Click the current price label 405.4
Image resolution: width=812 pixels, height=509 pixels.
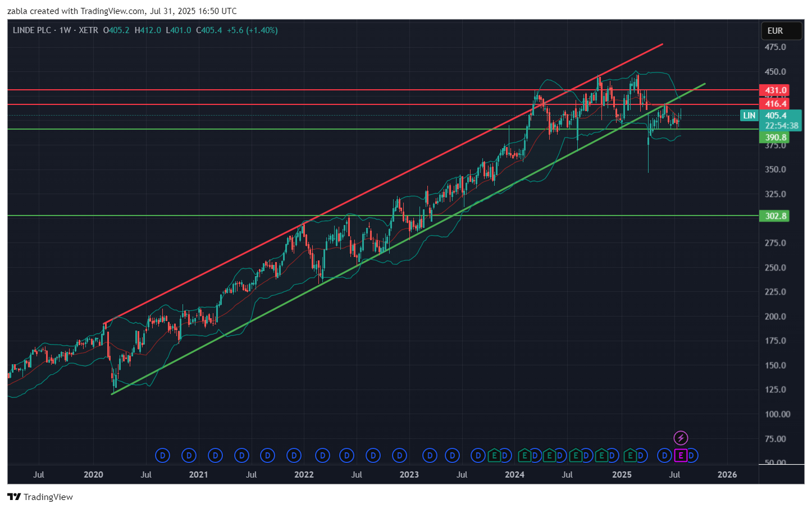pos(776,116)
